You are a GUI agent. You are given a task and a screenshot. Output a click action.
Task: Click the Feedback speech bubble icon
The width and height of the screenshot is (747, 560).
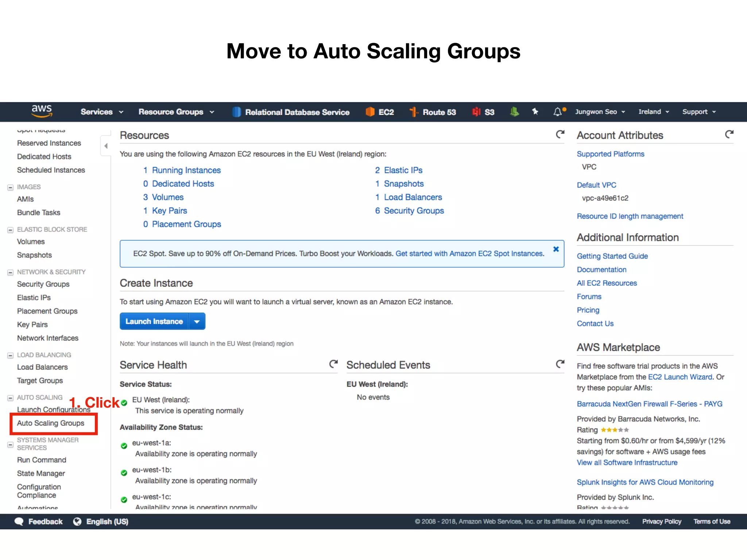pyautogui.click(x=19, y=521)
